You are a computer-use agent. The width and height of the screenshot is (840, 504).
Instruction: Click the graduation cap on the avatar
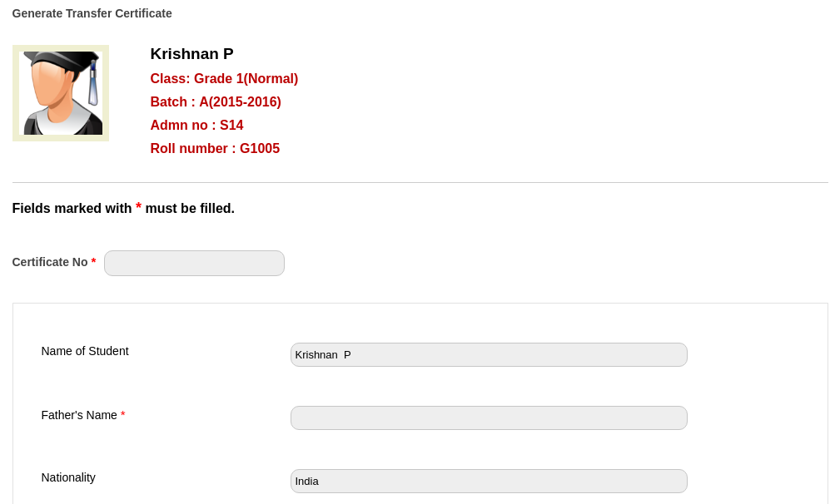click(62, 62)
